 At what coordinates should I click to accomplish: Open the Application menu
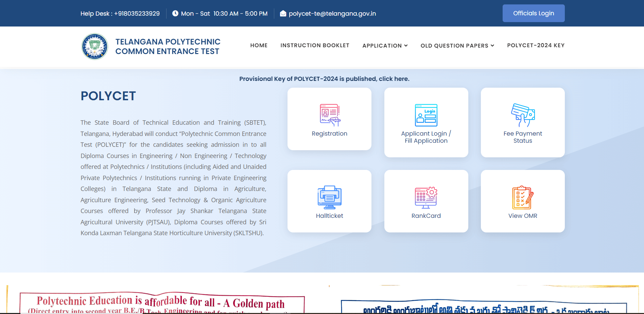[x=385, y=46]
